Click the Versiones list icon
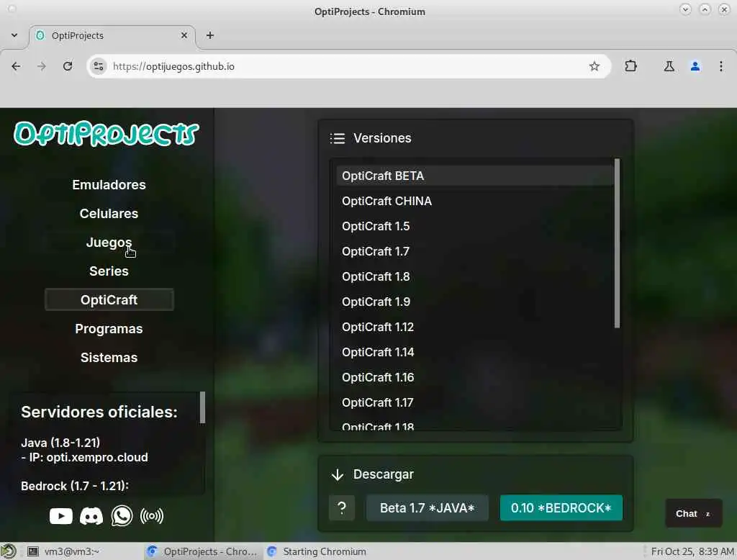Screen dimensions: 737x560 click(x=338, y=138)
